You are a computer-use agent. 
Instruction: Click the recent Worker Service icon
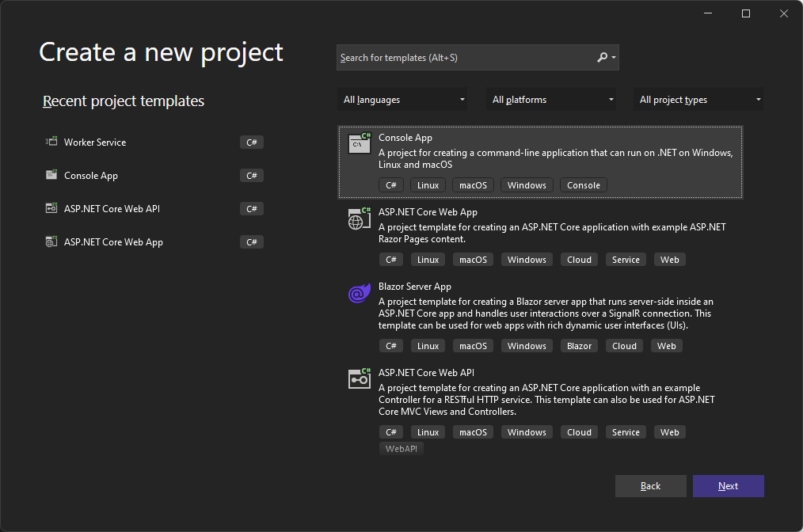click(x=51, y=142)
